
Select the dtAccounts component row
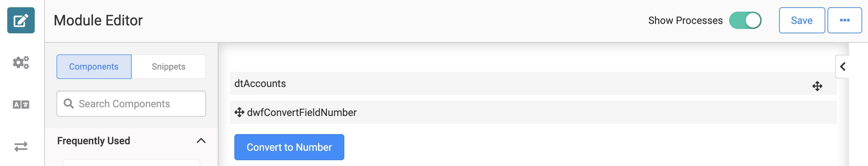pyautogui.click(x=533, y=83)
